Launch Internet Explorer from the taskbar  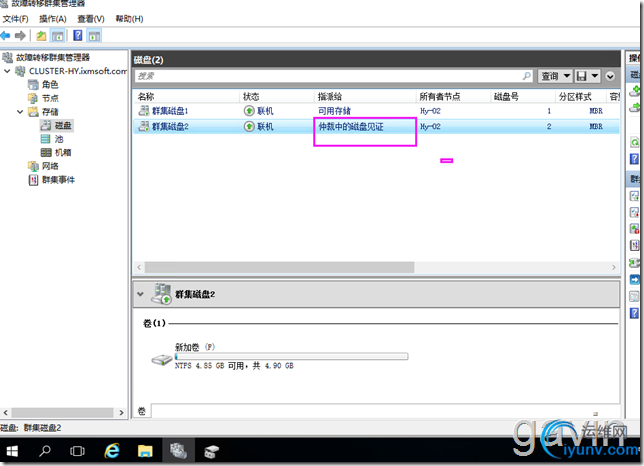[x=112, y=452]
